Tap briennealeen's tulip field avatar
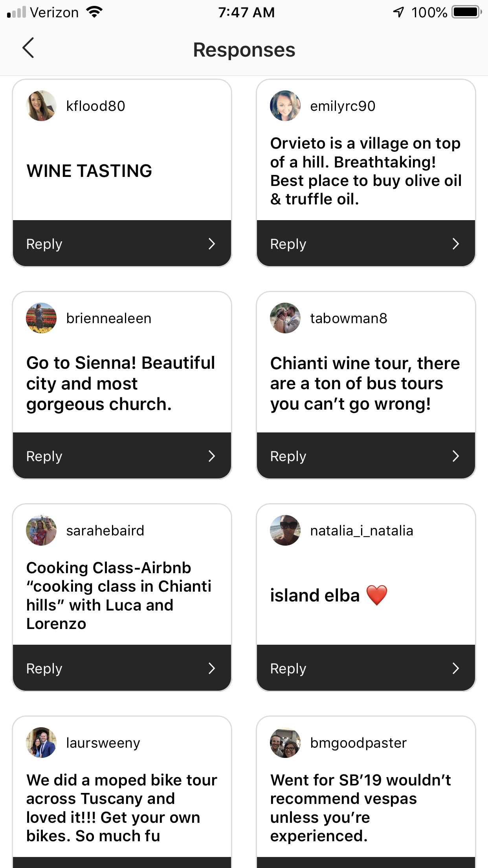 tap(41, 318)
